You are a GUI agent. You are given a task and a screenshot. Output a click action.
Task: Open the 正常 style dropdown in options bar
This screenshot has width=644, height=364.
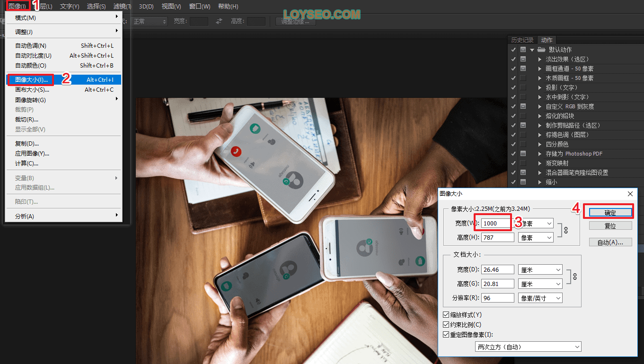click(x=150, y=21)
